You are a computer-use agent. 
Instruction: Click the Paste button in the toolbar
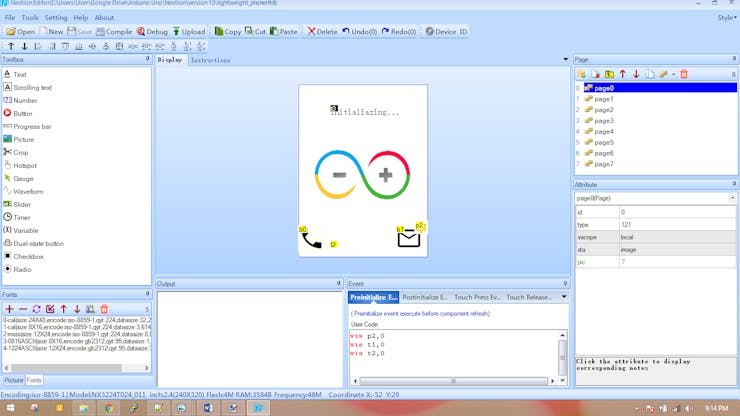point(283,31)
